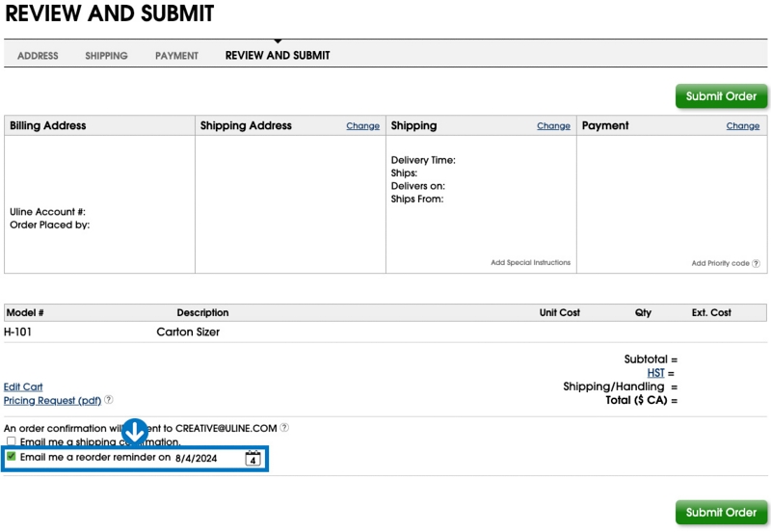Viewport: 771px width, 532px height.
Task: Click help icon next to Pricing Request
Action: pos(109,400)
